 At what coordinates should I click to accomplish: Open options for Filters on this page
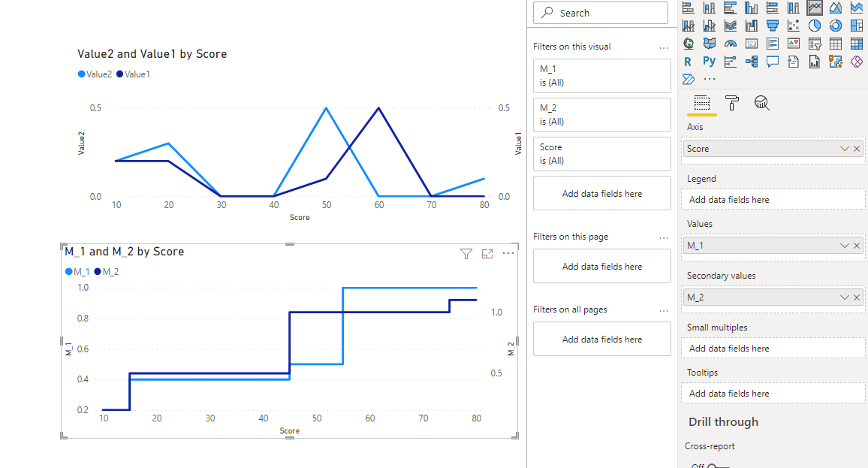click(664, 237)
